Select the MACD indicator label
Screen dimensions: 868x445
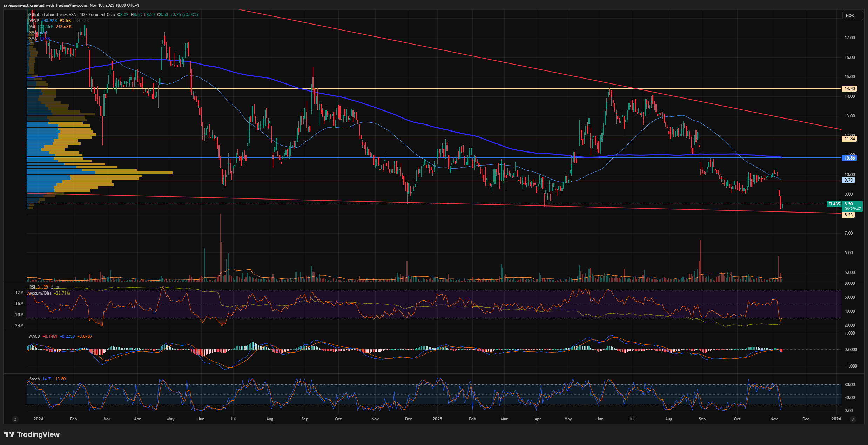[35, 336]
